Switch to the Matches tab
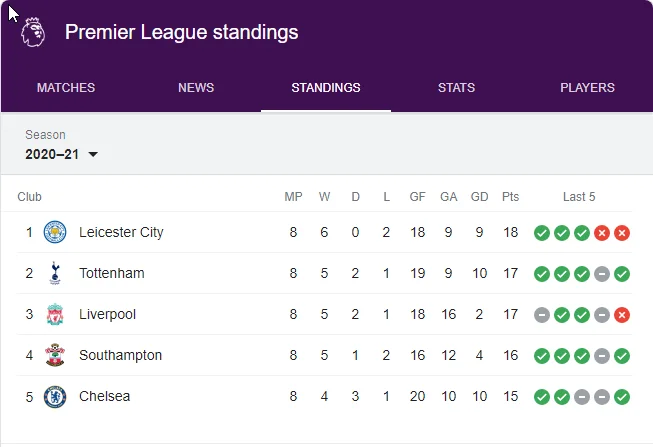Screen dimensions: 653x447 pos(66,88)
